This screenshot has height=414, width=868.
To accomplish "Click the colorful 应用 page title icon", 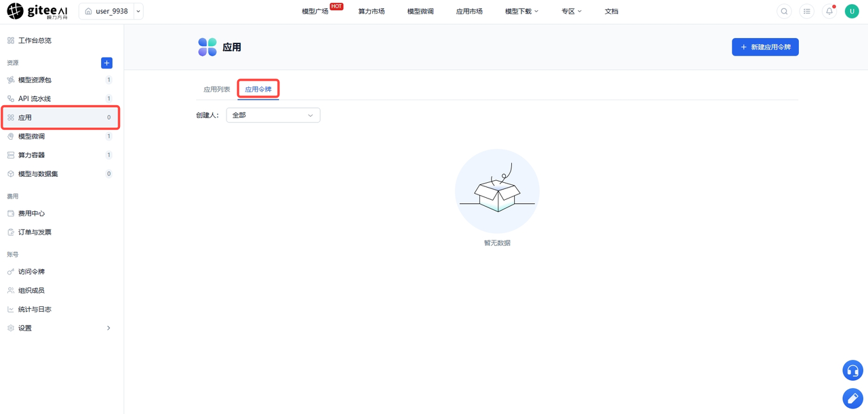I will point(208,47).
